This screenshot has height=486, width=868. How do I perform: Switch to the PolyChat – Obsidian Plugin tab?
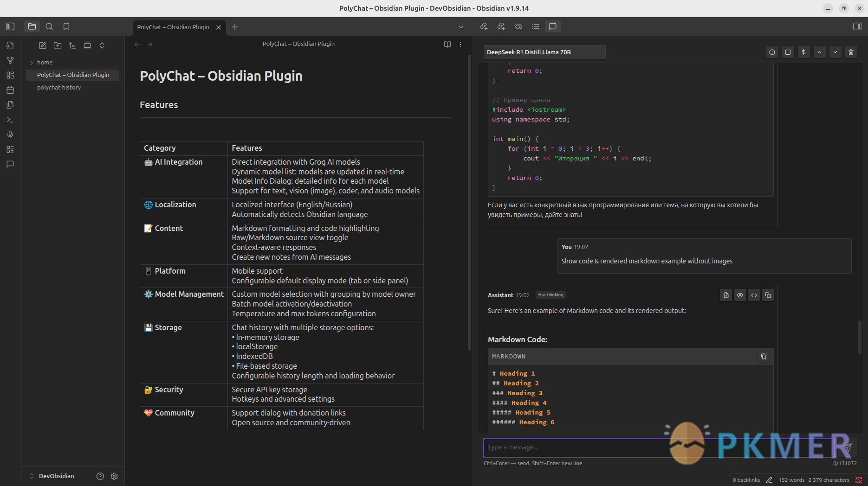(x=173, y=27)
